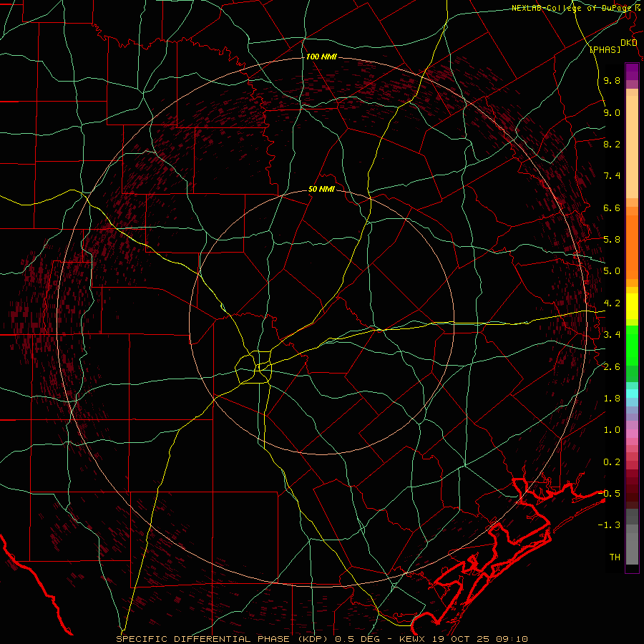Image resolution: width=644 pixels, height=644 pixels.
Task: Pick the purple swatch at top of color scale
Action: [x=632, y=72]
